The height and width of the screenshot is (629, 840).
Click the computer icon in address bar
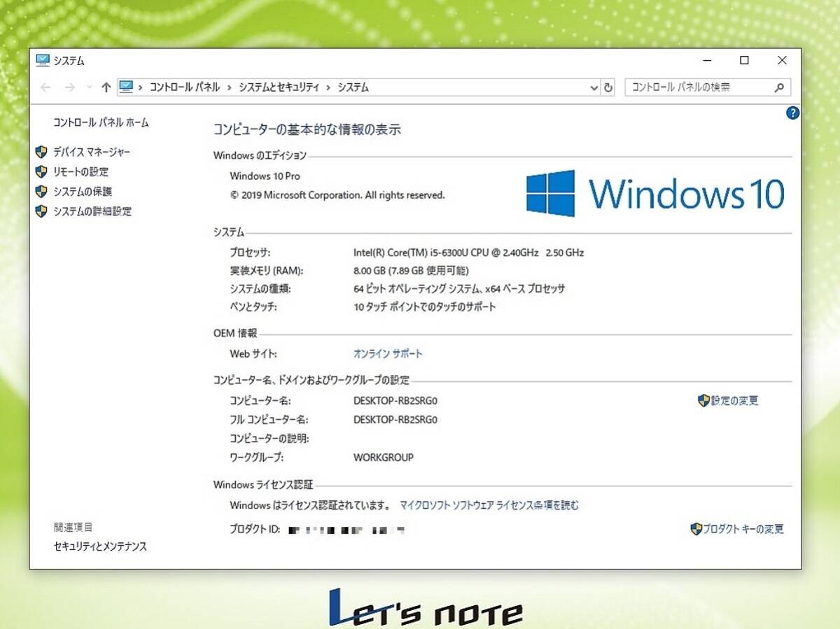tap(126, 87)
